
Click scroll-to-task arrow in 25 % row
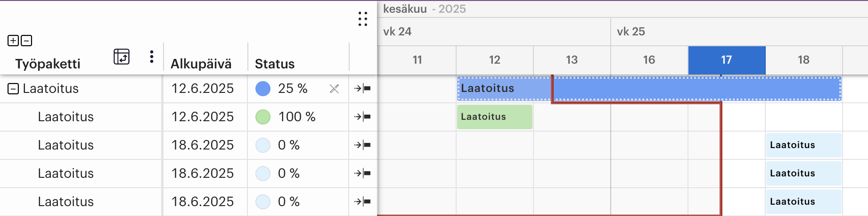pyautogui.click(x=363, y=88)
